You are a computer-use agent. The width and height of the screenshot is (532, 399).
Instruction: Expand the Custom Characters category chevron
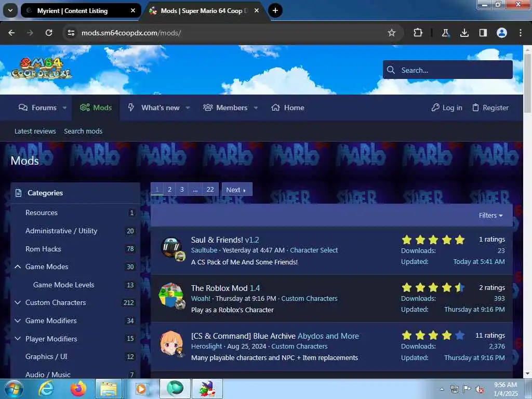click(18, 302)
